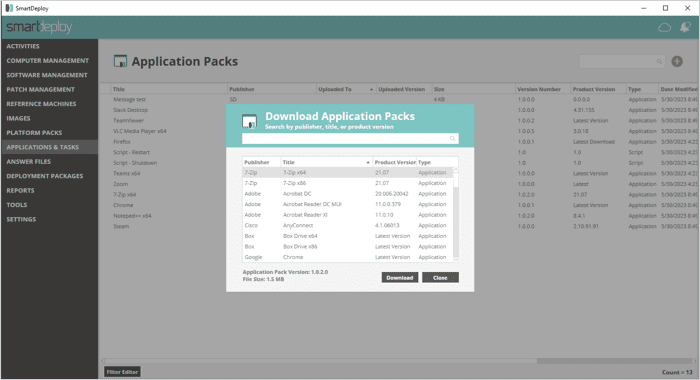
Task: Select Steam row in main table
Action: [398, 226]
